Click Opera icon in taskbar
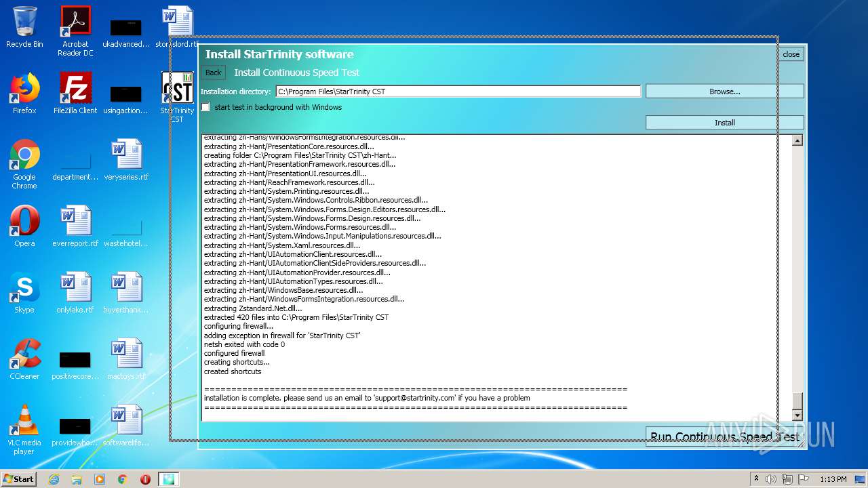868x488 pixels. click(x=145, y=479)
